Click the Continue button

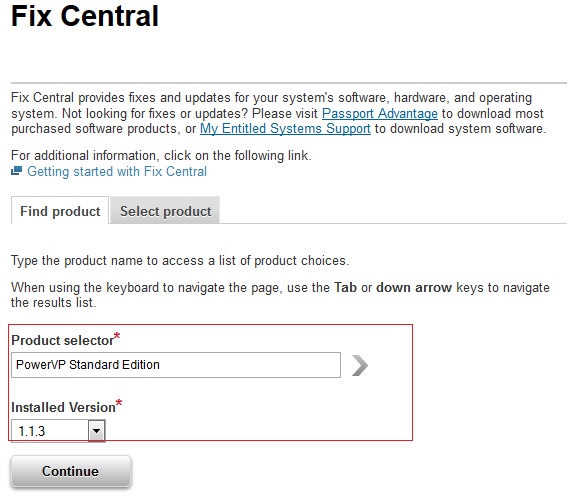click(71, 471)
